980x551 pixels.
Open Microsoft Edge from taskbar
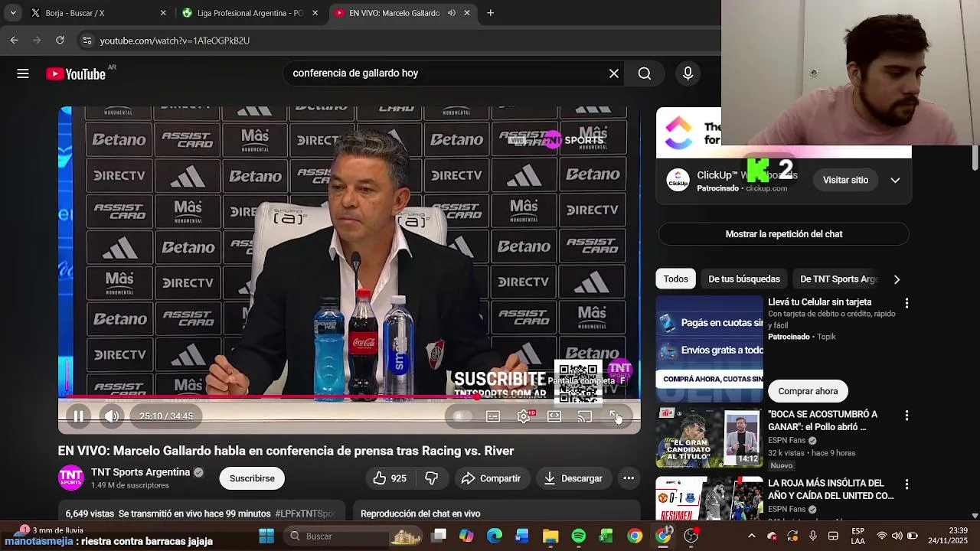point(494,536)
